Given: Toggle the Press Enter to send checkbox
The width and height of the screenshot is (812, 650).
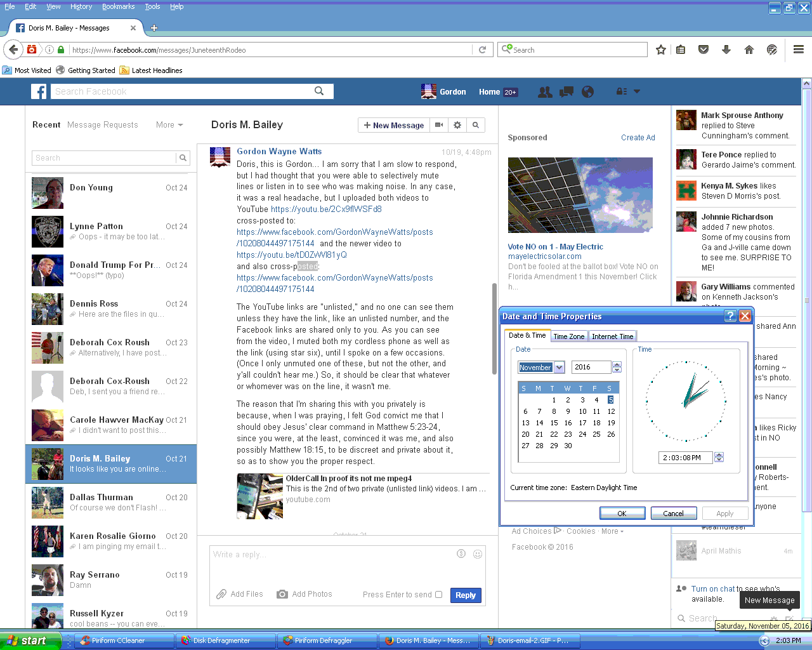Looking at the screenshot, I should (x=438, y=595).
